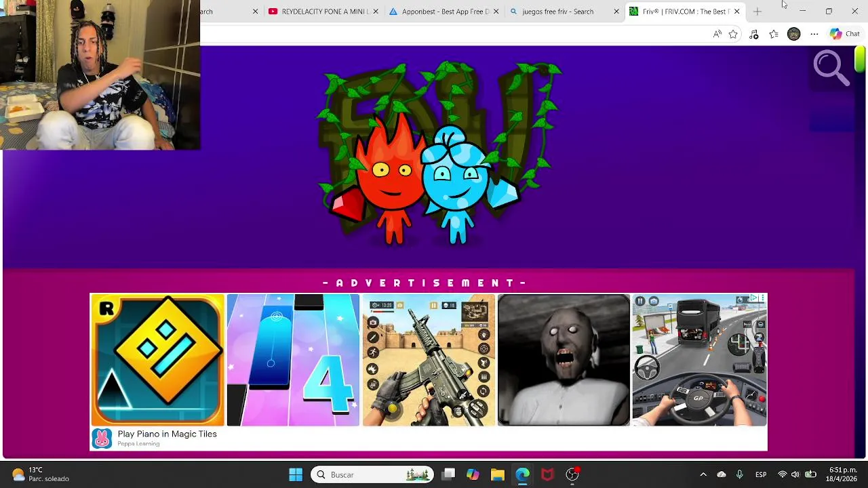
Task: Open the media control music note icon
Action: [x=753, y=34]
